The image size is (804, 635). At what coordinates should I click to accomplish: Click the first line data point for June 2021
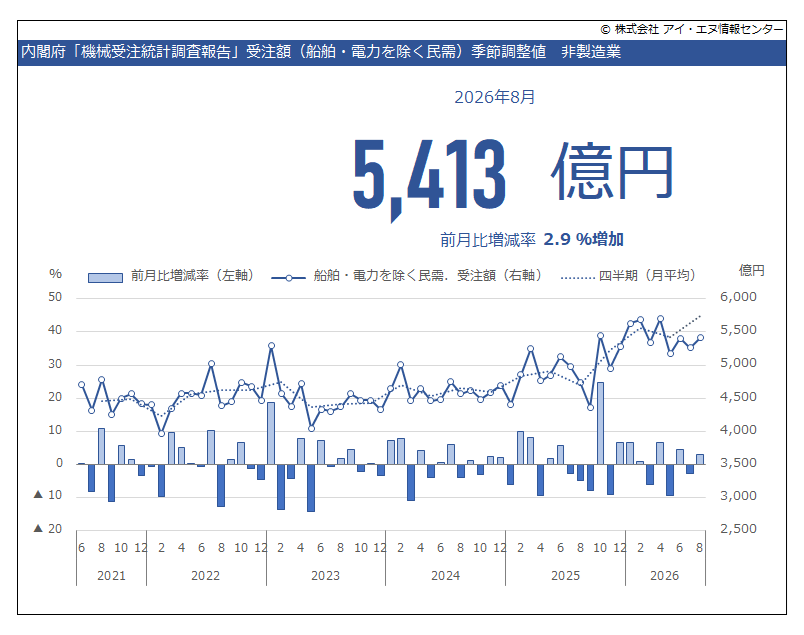pos(82,385)
